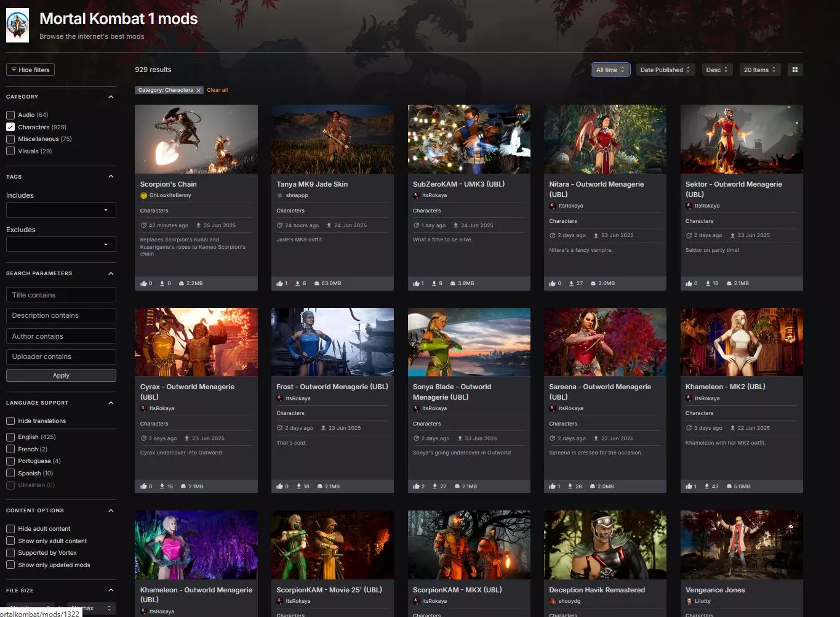Image resolution: width=840 pixels, height=617 pixels.
Task: Switch to grid view layout icon
Action: tap(794, 70)
